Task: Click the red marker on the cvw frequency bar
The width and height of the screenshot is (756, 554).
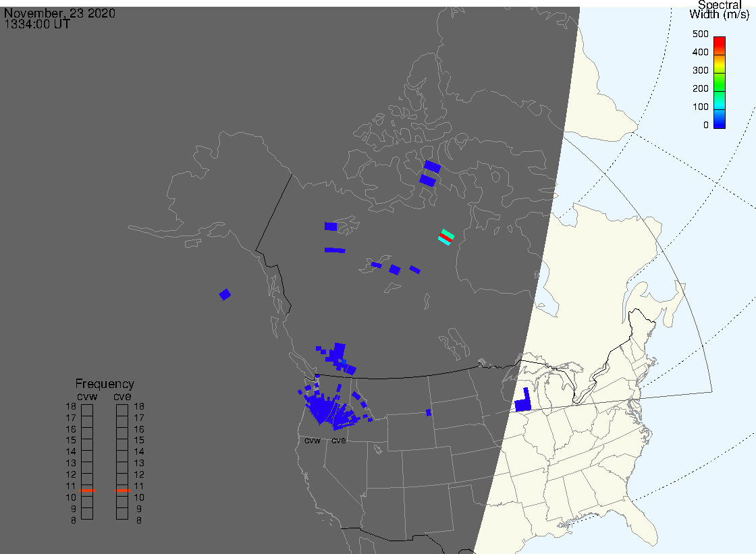Action: tap(87, 491)
